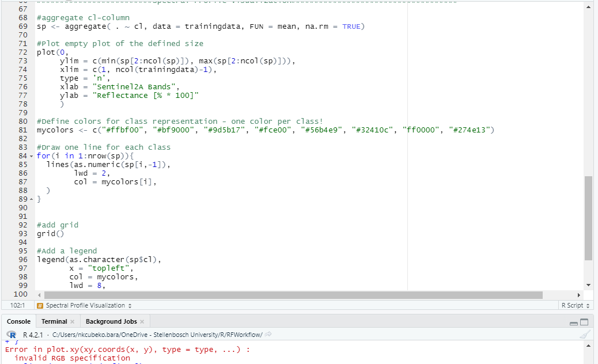The height and width of the screenshot is (364, 598).
Task: Click the 102:1 cursor position indicator
Action: (17, 305)
